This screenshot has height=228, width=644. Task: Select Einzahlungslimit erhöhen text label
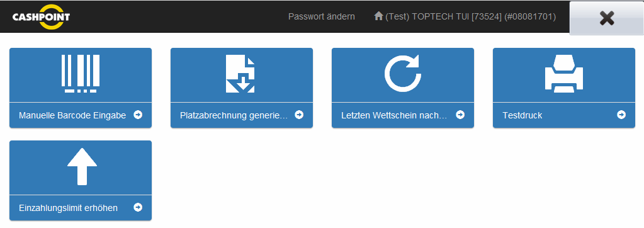pyautogui.click(x=68, y=208)
